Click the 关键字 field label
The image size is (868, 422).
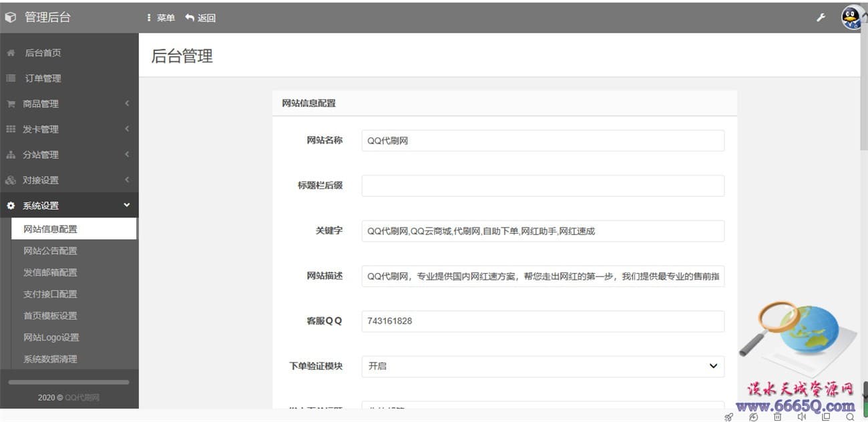(x=329, y=230)
